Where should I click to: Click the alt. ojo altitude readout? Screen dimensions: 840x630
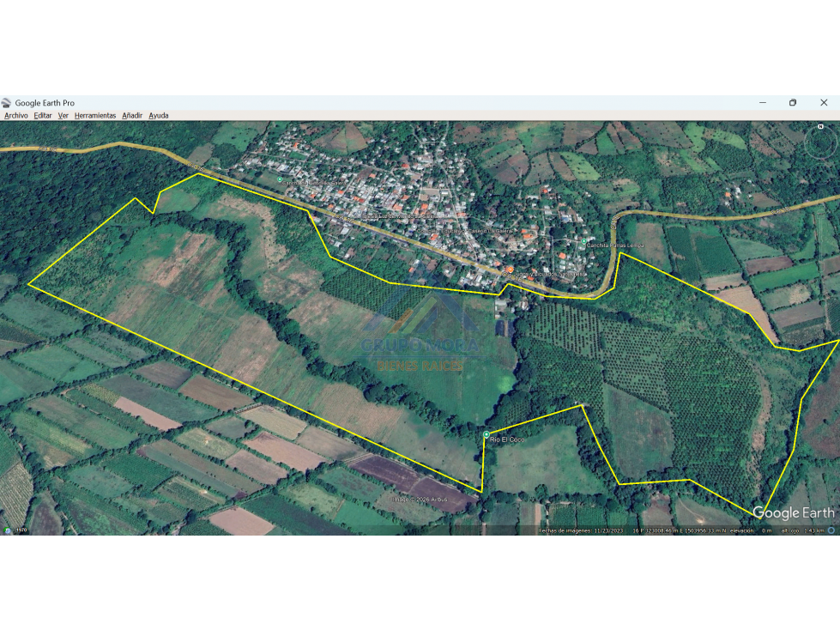(802, 531)
